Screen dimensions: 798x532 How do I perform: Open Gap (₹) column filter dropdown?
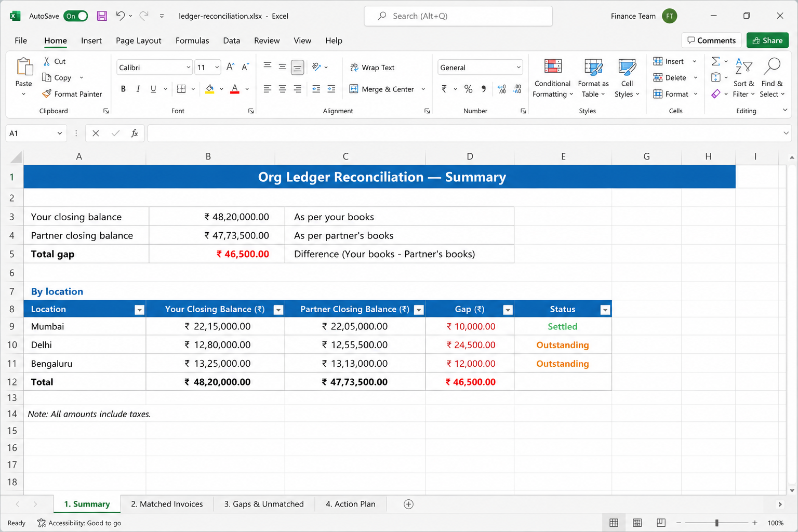[x=508, y=310]
